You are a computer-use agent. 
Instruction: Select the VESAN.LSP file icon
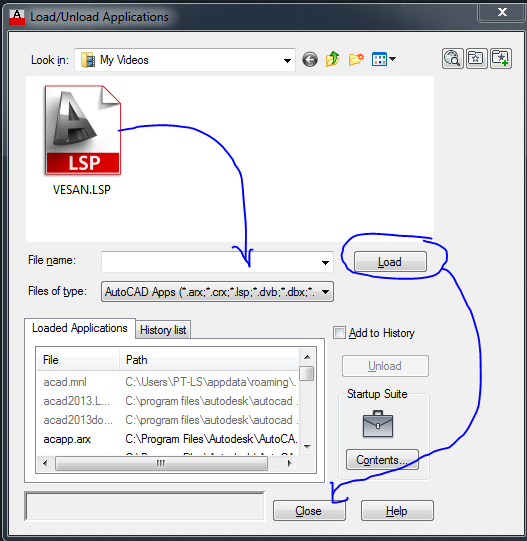coord(83,130)
